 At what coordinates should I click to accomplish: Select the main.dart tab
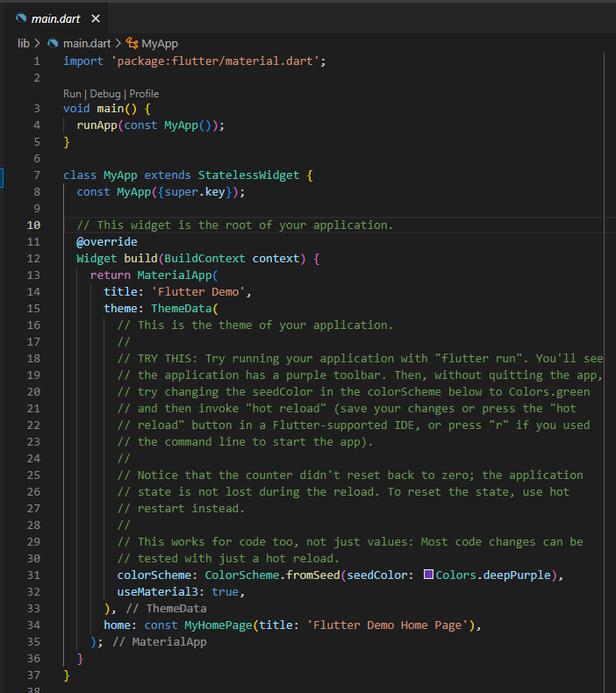[55, 18]
